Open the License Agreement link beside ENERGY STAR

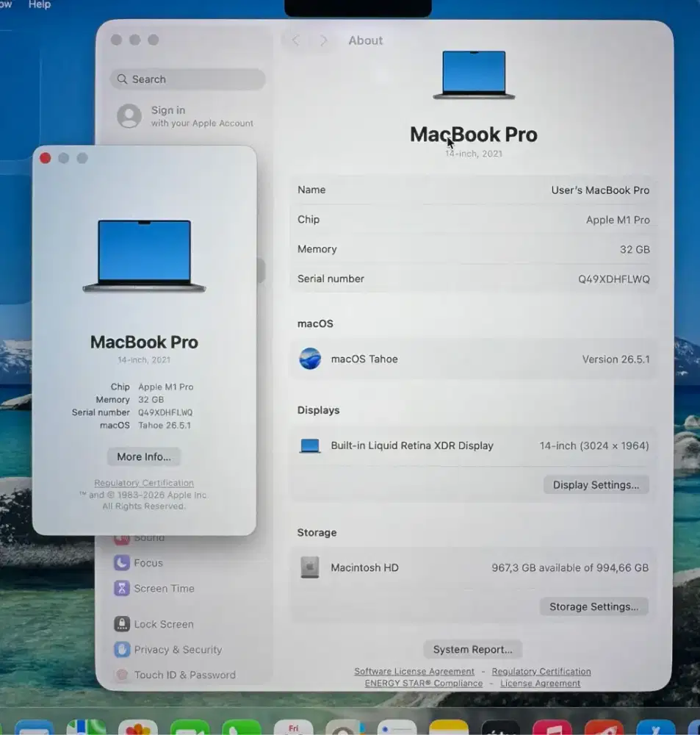tap(540, 684)
